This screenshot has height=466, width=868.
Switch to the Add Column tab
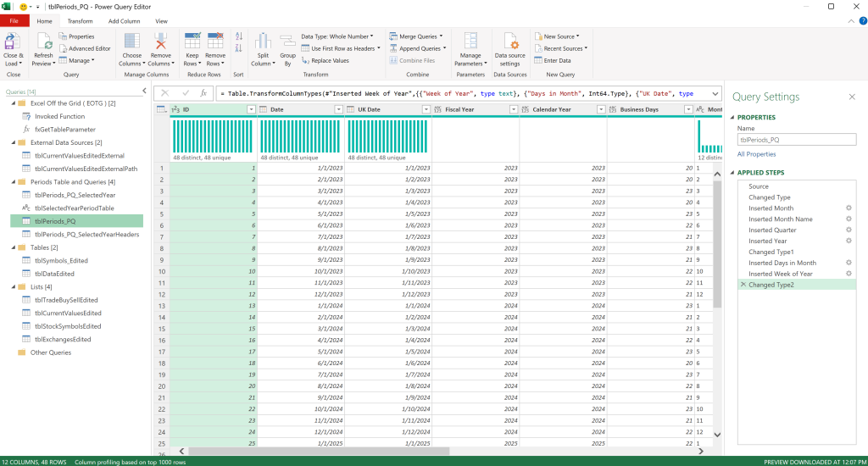[124, 21]
